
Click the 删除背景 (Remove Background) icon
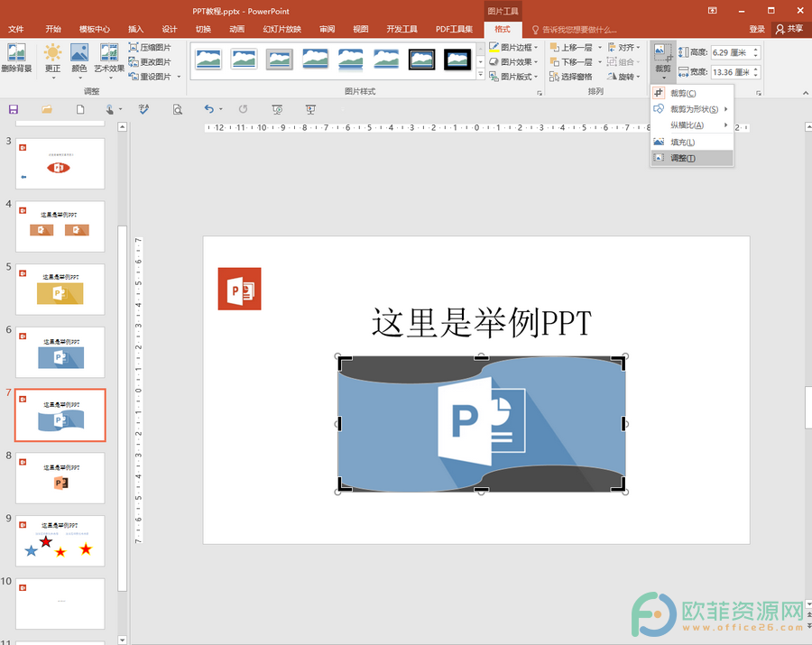[16, 58]
